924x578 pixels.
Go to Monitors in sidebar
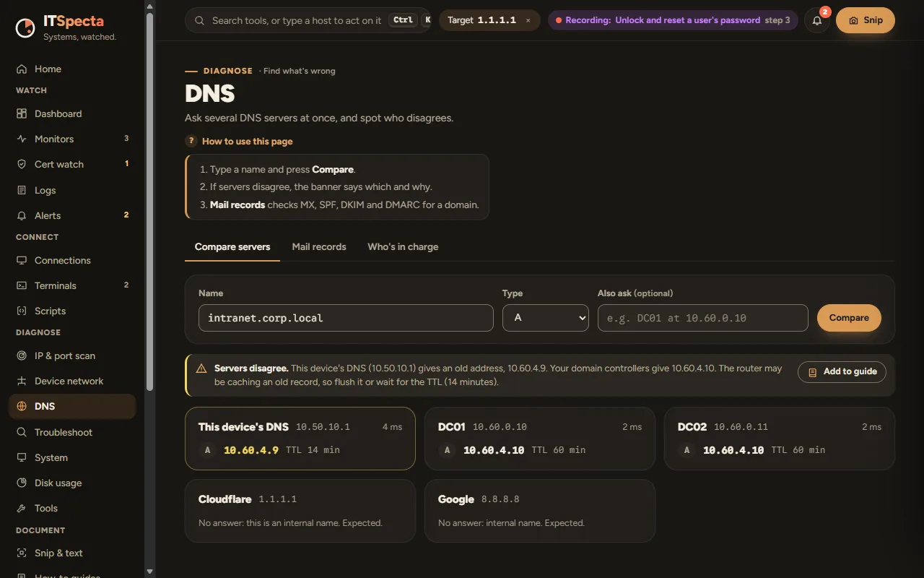[72, 139]
